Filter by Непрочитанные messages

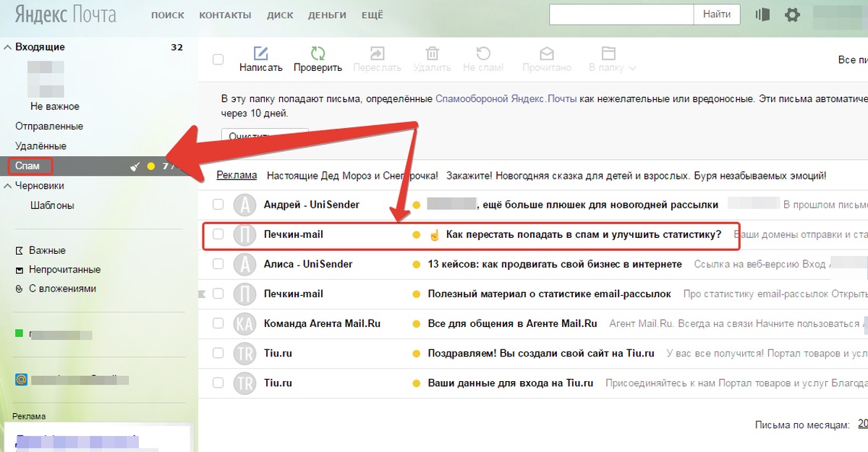coord(64,269)
